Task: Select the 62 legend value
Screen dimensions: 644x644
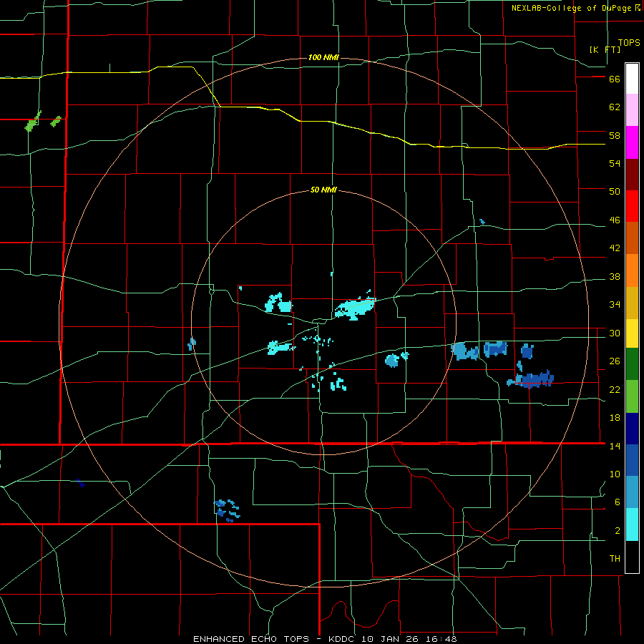Action: click(x=615, y=107)
